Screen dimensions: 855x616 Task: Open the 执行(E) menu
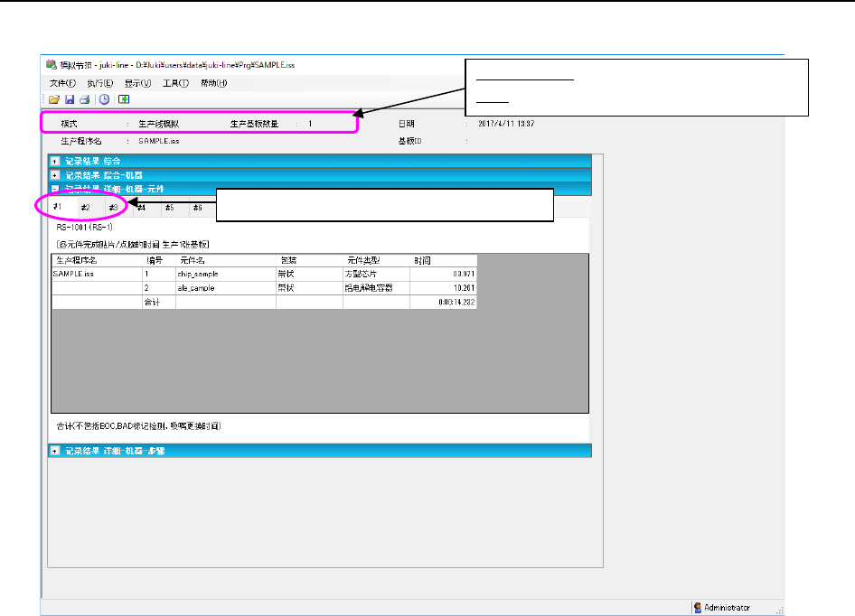tap(99, 83)
